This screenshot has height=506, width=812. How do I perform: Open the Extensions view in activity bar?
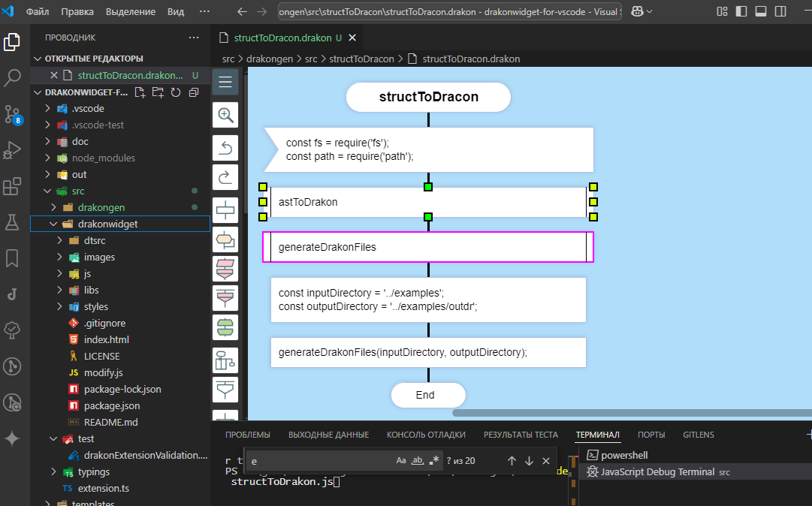point(12,186)
